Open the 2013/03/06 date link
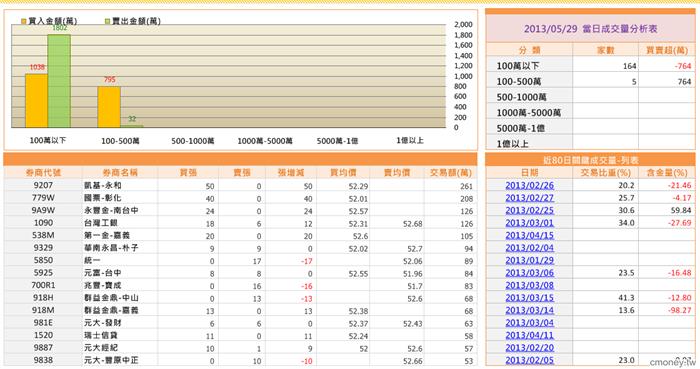This screenshot has height=369, width=700. click(529, 273)
